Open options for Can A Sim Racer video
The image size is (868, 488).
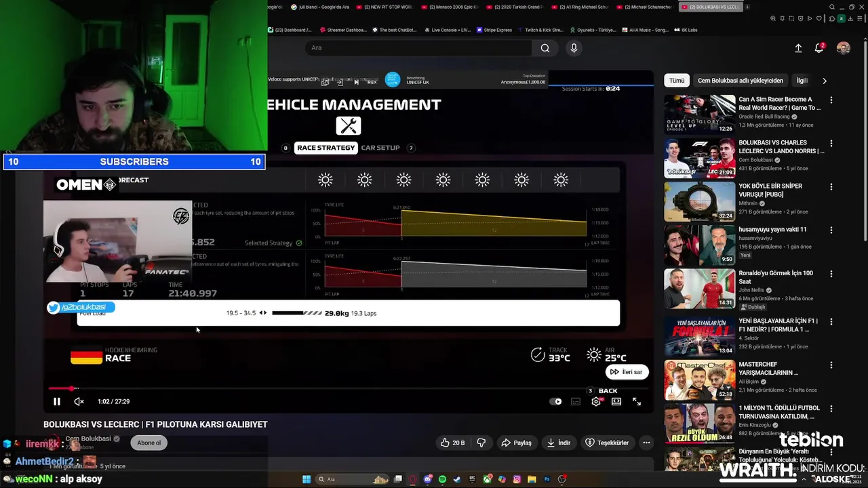tap(831, 100)
